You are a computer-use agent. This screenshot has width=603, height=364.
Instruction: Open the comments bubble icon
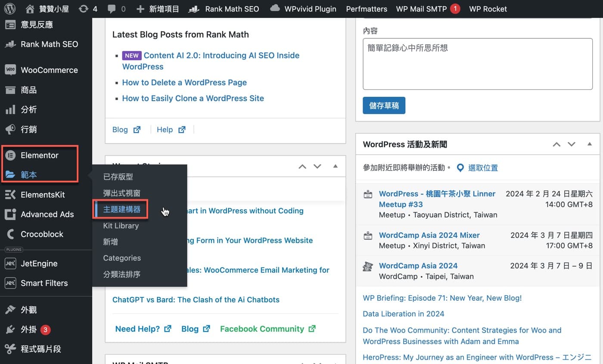111,9
